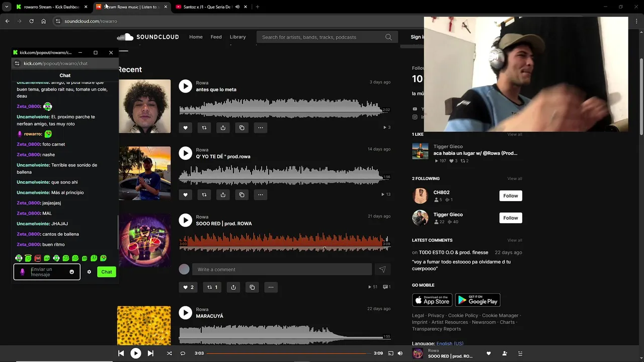This screenshot has height=362, width=644.
Task: Open cast to device icon
Action: click(x=390, y=353)
